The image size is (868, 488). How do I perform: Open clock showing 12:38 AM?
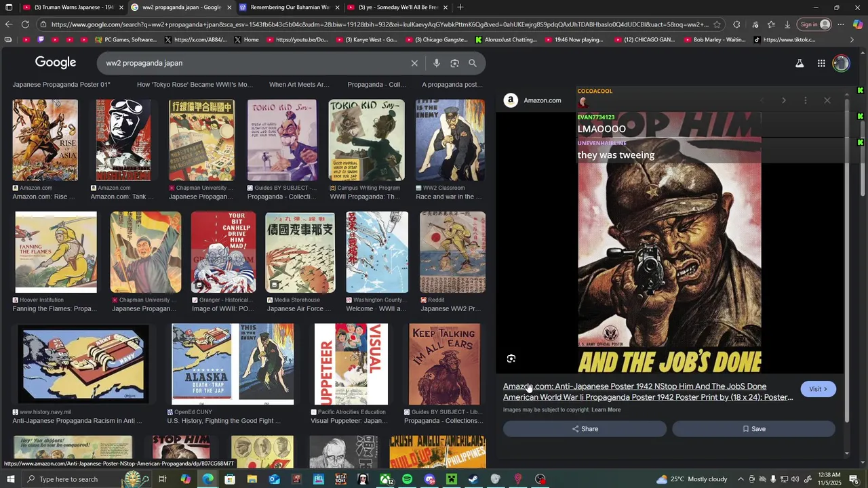pos(829,479)
